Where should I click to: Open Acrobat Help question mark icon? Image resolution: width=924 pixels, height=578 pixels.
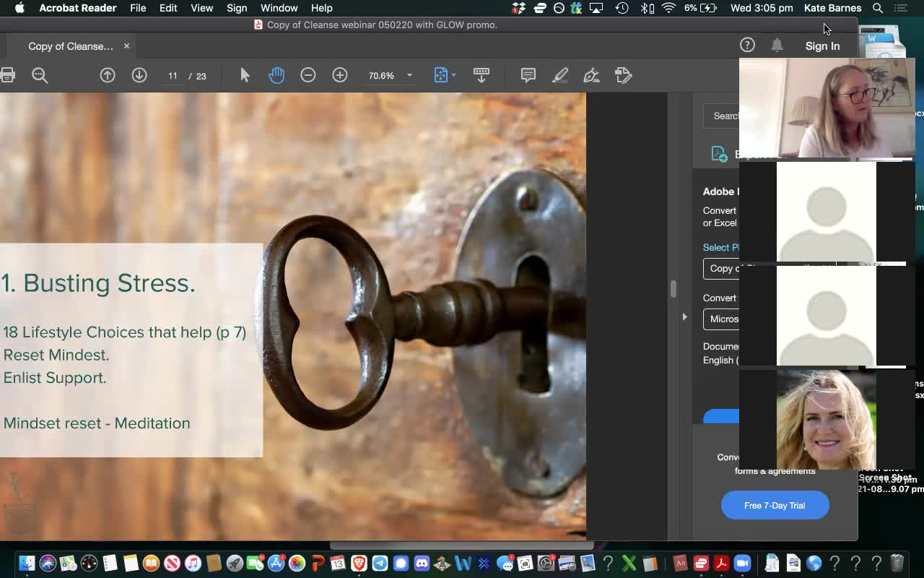747,46
